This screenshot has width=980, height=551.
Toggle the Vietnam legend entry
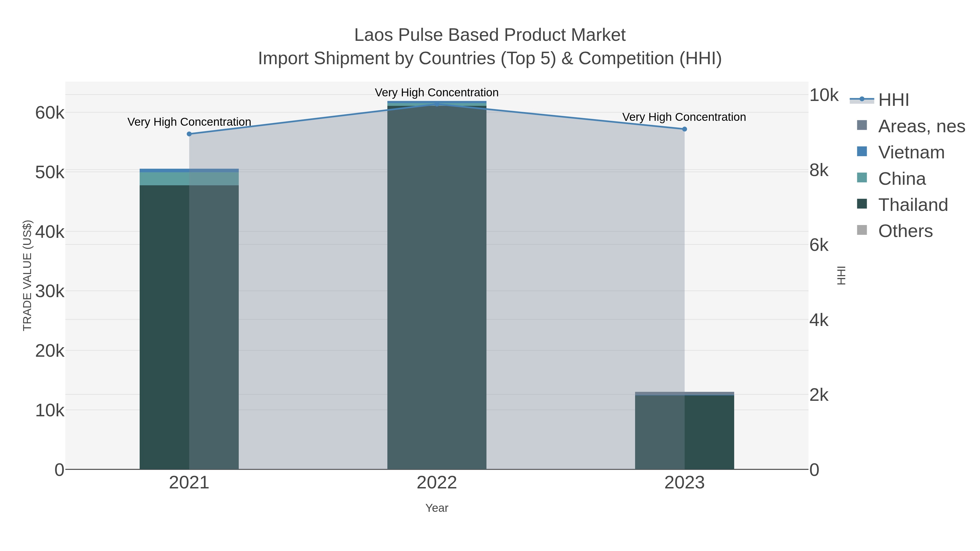click(901, 152)
